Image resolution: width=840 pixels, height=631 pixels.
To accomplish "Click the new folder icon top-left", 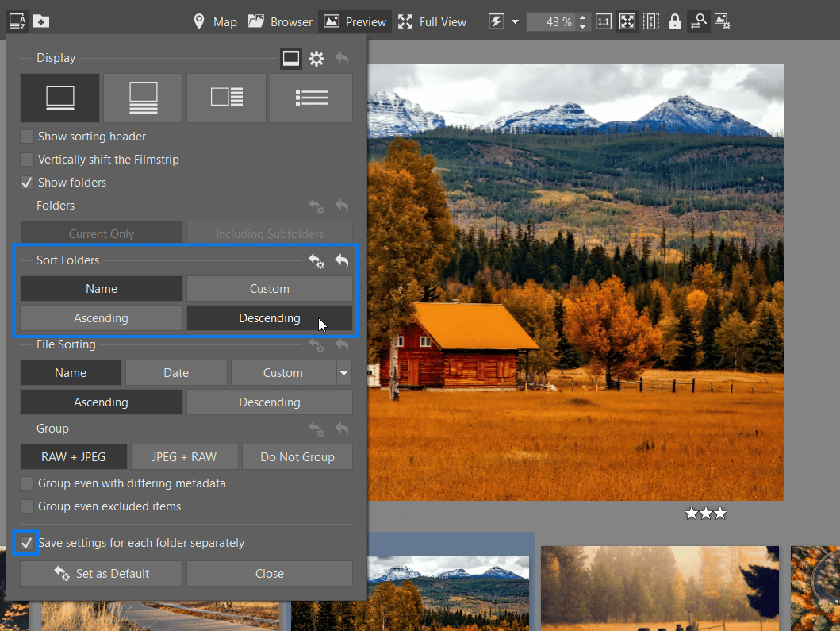I will pyautogui.click(x=40, y=21).
